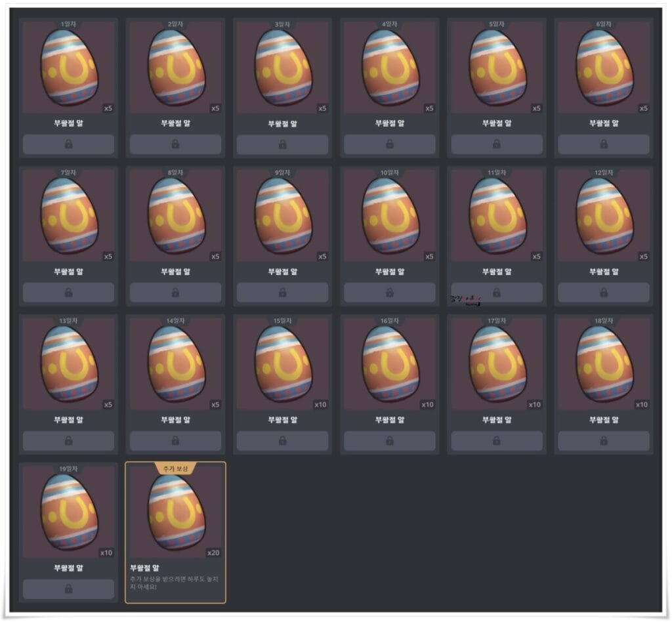The height and width of the screenshot is (622, 672).
Task: Click the 부활절 알 name on the 12일차 card
Action: point(604,272)
